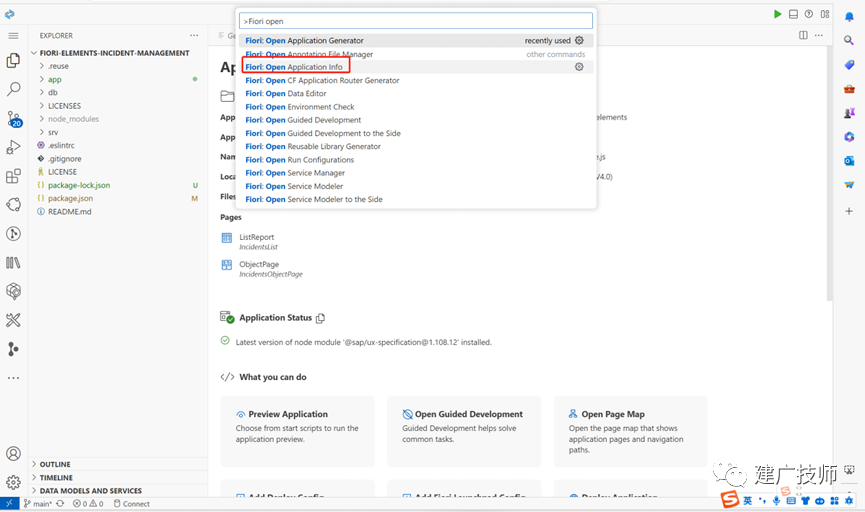Configure keybinding gear for Application Info

tap(579, 67)
